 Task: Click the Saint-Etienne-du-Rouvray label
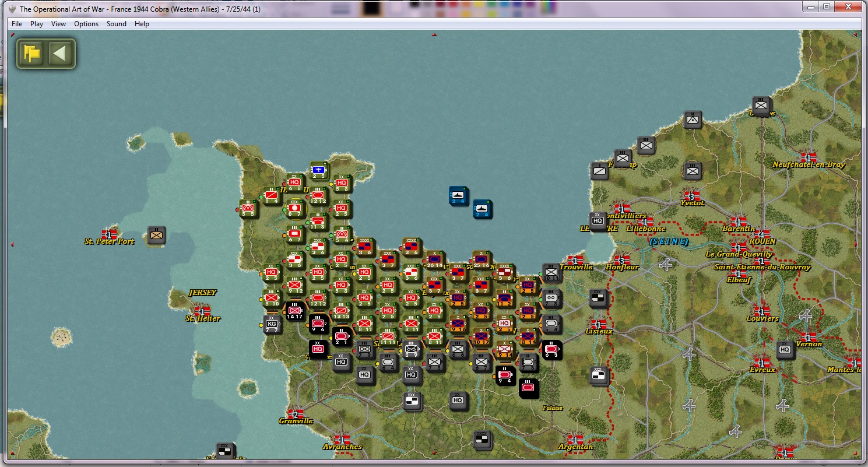pos(762,267)
